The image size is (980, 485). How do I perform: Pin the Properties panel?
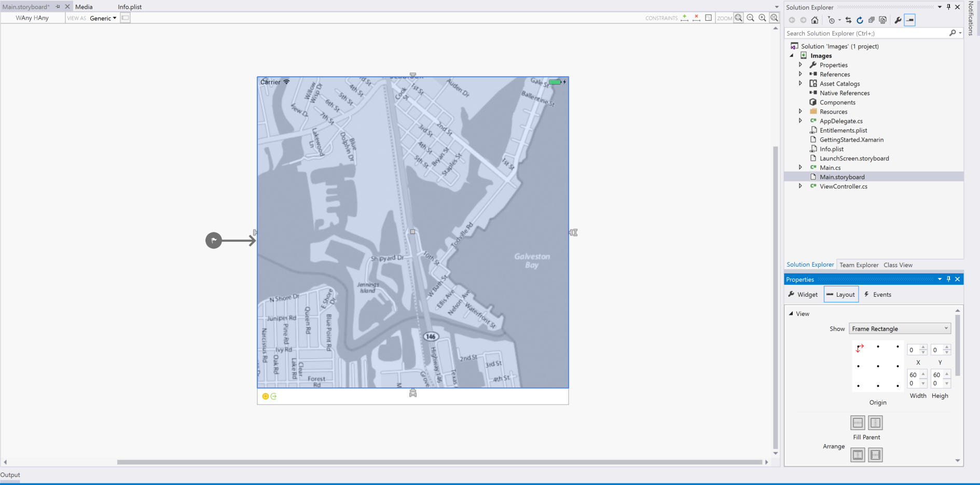pyautogui.click(x=948, y=279)
